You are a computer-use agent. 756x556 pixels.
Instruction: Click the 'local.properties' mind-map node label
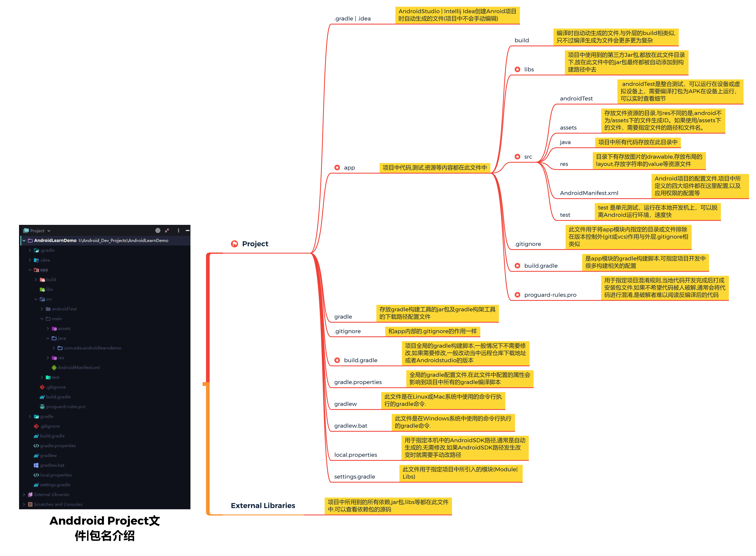[x=356, y=455]
